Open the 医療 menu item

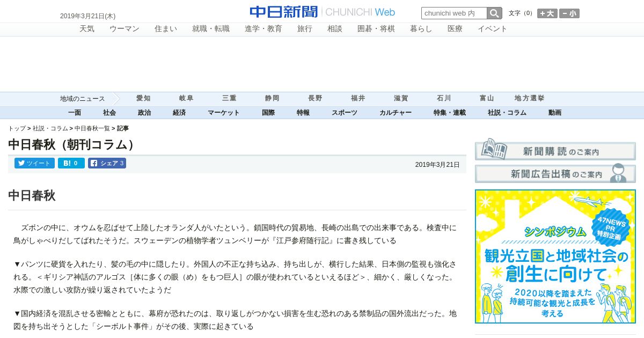pos(455,29)
